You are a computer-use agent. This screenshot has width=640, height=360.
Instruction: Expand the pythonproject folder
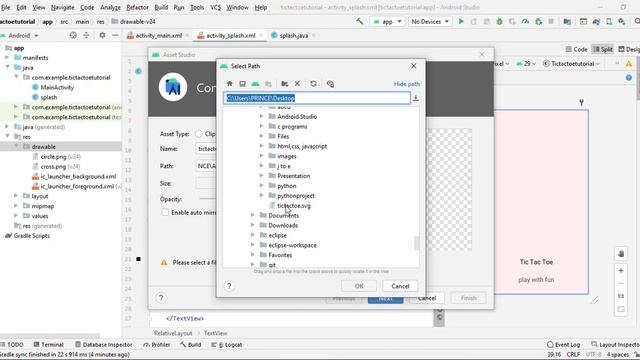point(261,196)
